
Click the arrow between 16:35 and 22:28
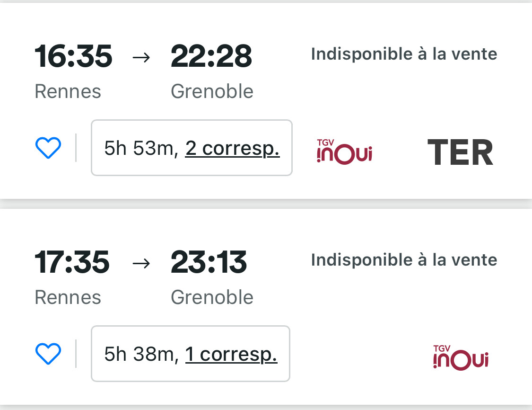pyautogui.click(x=141, y=57)
